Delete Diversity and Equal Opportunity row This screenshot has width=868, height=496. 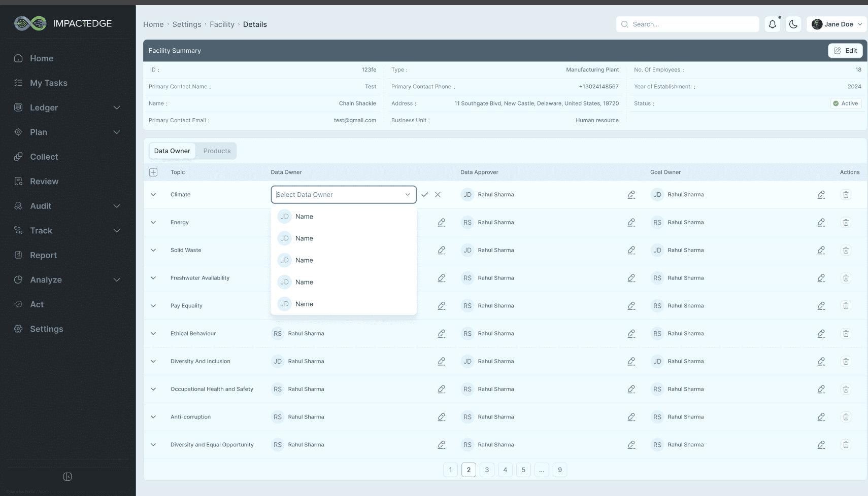[846, 445]
